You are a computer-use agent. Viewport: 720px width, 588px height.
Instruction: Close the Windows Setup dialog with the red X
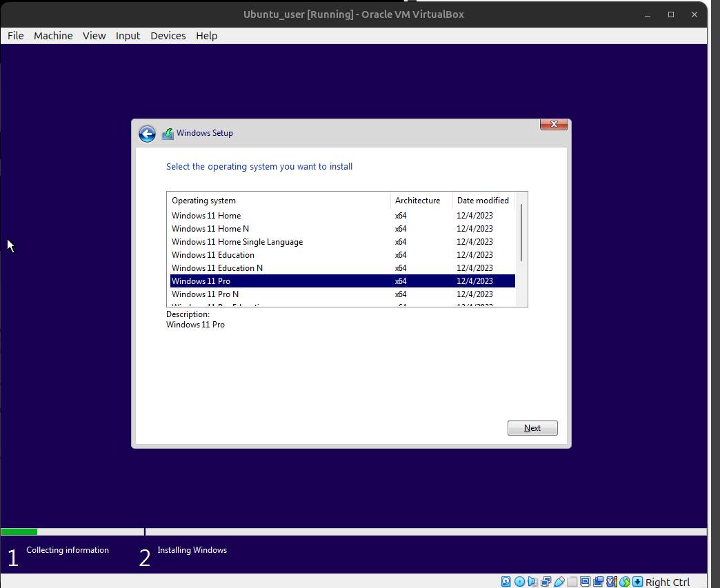554,124
